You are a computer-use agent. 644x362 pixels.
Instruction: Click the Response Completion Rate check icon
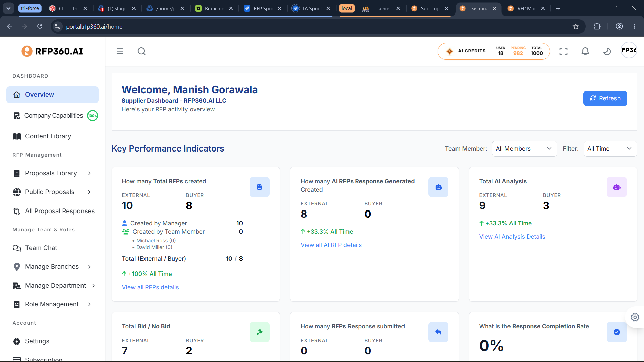pyautogui.click(x=617, y=332)
